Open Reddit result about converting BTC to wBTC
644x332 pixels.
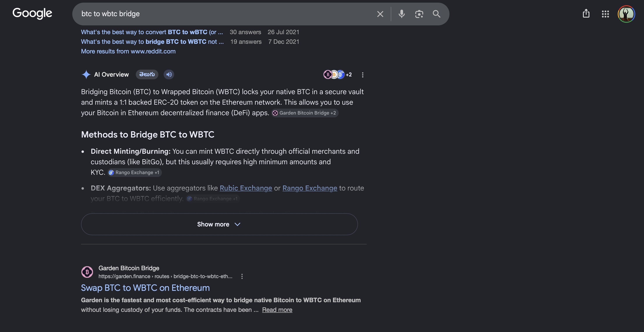[152, 32]
